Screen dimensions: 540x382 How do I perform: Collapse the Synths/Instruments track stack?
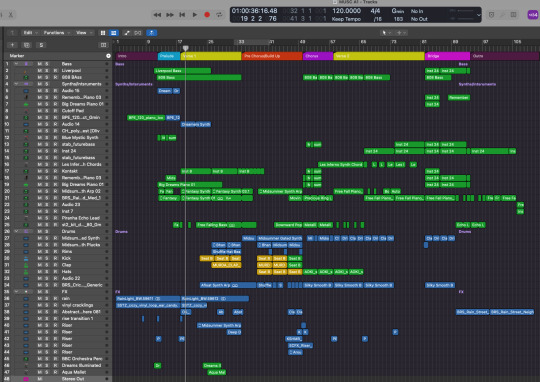(16, 84)
